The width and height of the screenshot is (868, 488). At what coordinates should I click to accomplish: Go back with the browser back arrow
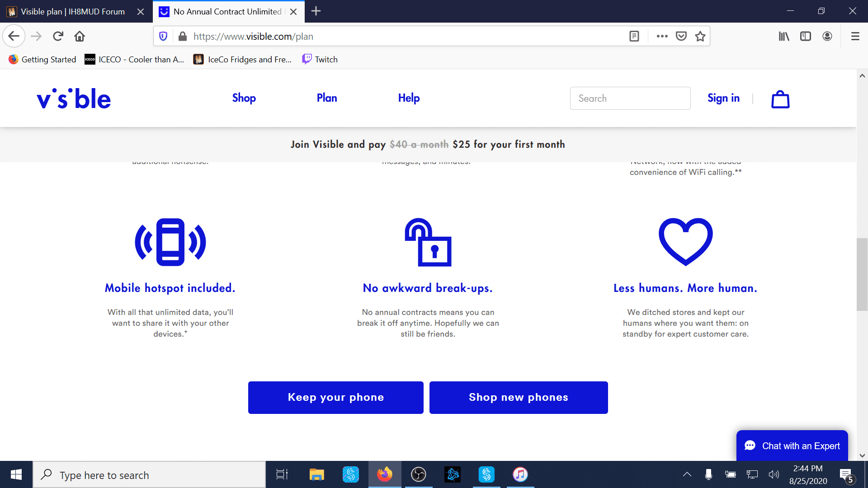14,36
